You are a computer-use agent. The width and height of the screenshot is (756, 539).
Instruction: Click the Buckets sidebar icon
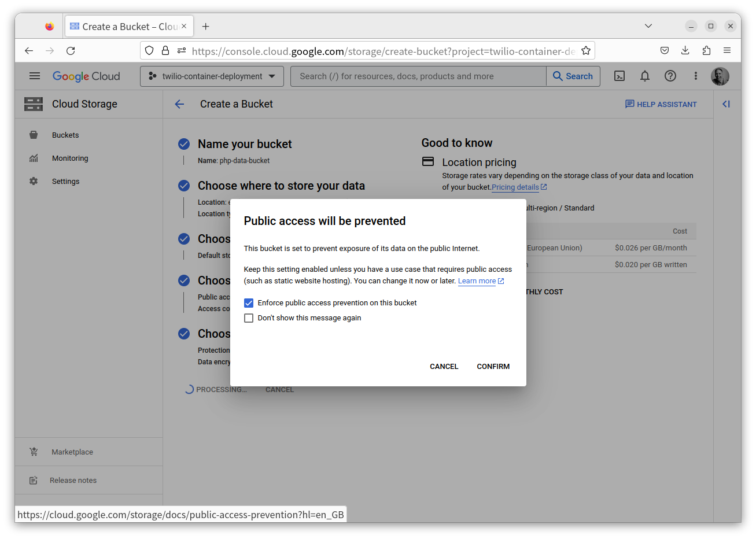pos(34,135)
